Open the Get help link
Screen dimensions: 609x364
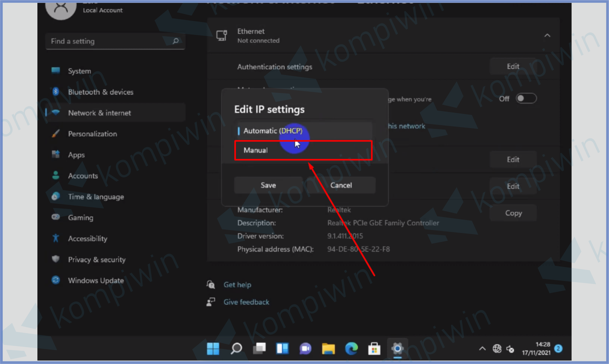[x=237, y=285]
